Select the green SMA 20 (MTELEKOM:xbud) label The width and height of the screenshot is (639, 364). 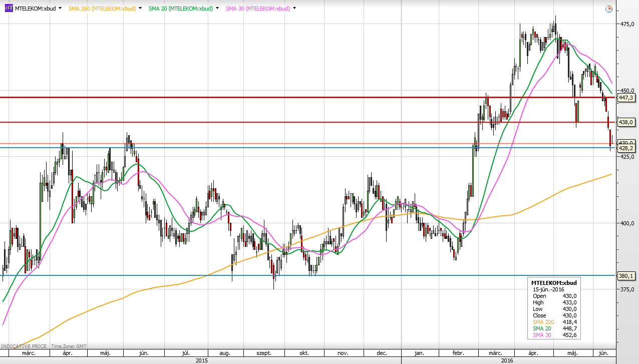point(181,9)
